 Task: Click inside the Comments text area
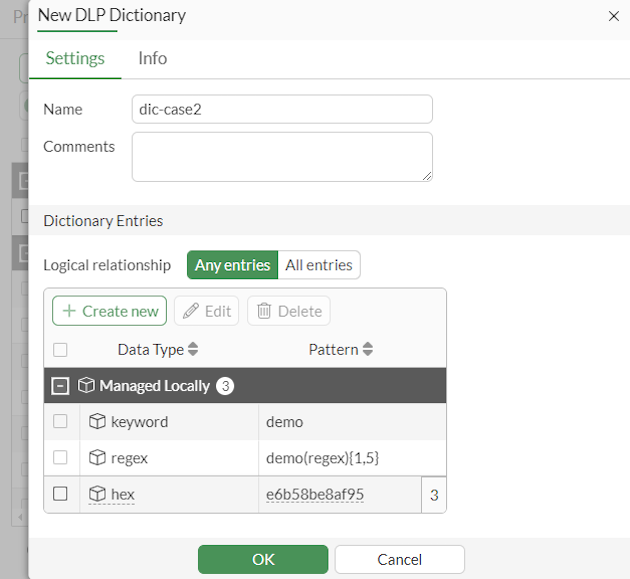pyautogui.click(x=282, y=157)
